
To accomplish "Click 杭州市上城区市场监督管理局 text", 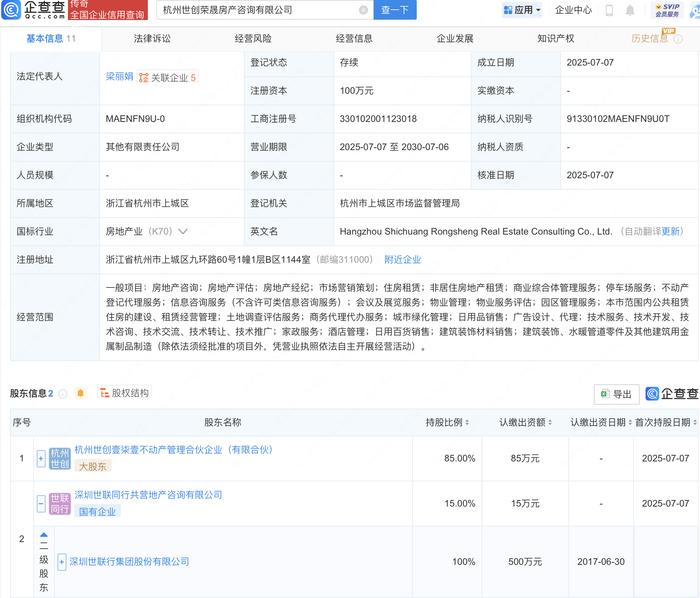I will point(400,203).
